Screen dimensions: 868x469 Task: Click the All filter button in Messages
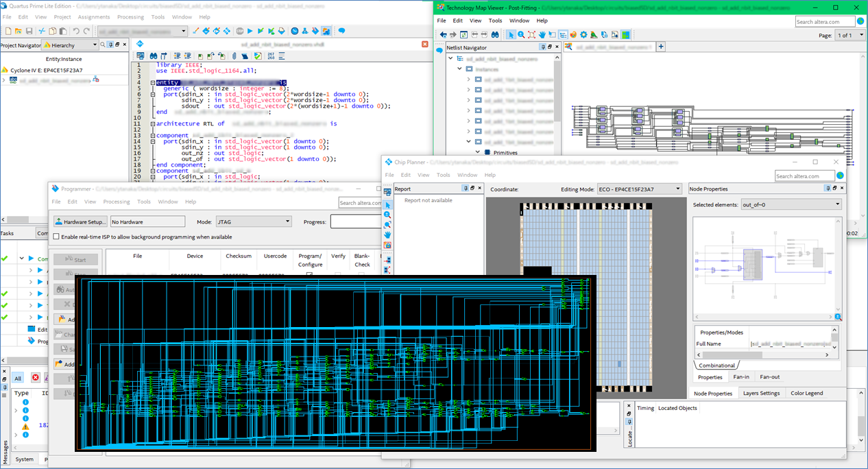click(x=18, y=378)
